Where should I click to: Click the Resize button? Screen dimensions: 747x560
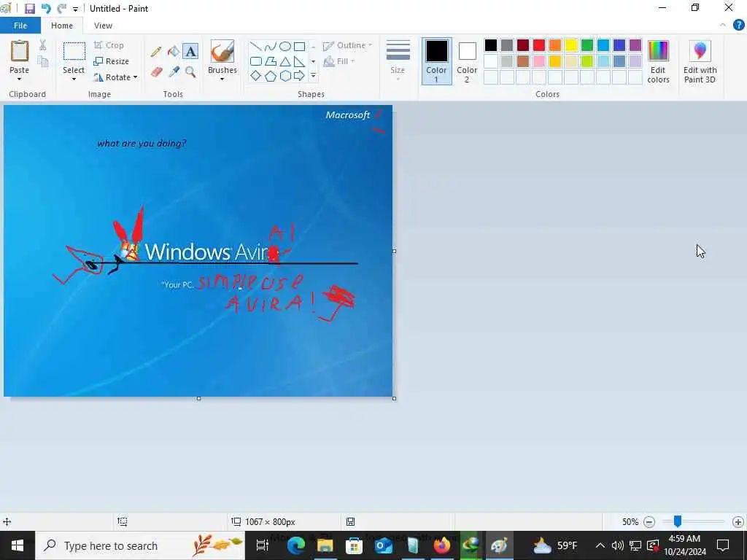click(112, 61)
